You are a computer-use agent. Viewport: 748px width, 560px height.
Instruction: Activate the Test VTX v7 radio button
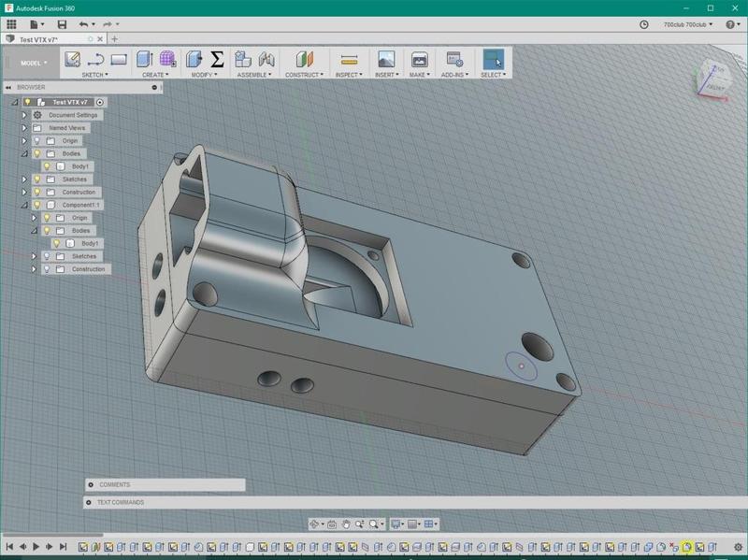click(100, 102)
